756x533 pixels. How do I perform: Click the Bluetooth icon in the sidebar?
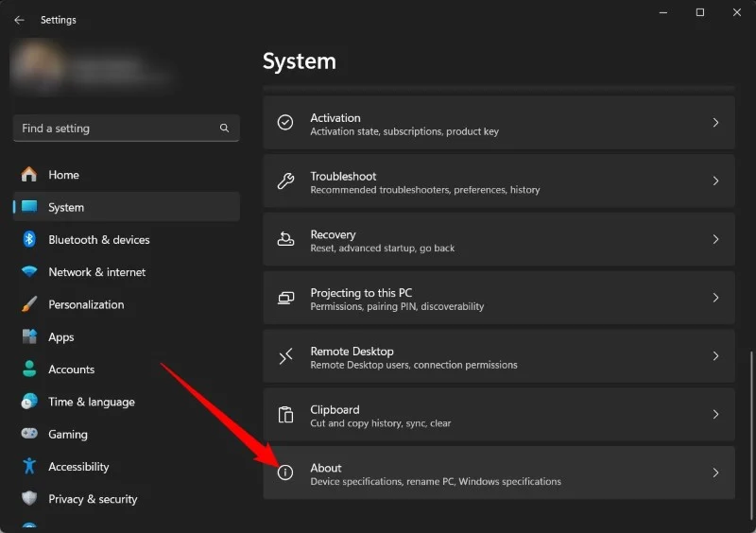tap(29, 239)
